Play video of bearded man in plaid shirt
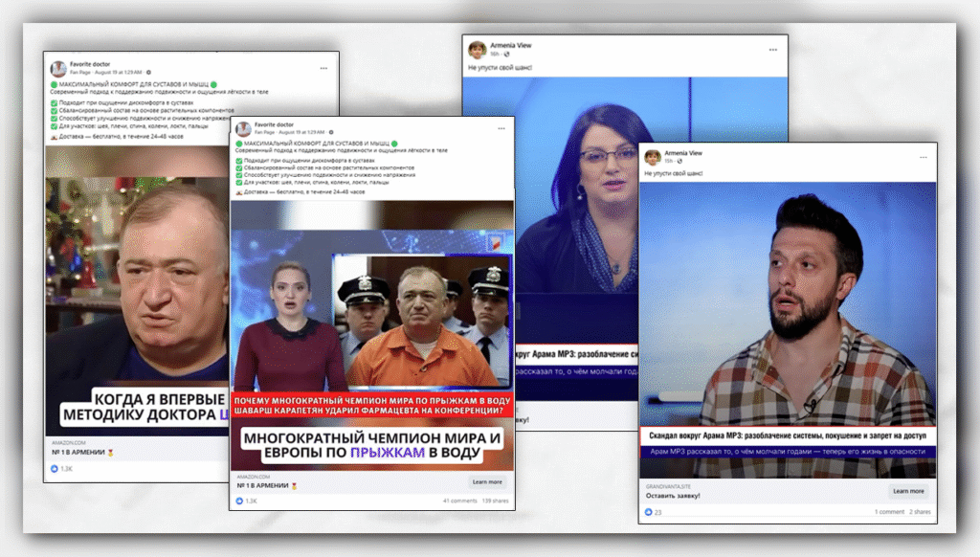Screen dimensions: 980x557 (x=788, y=329)
